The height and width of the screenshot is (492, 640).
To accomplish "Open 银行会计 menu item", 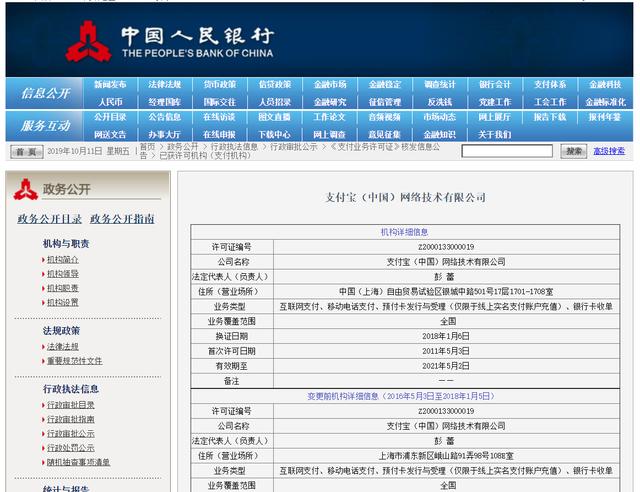I will point(495,85).
